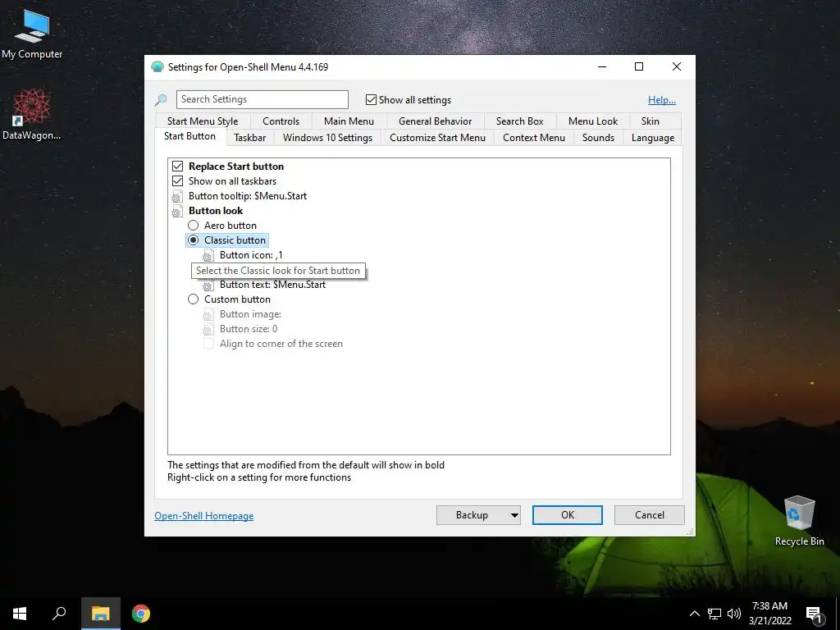840x630 pixels.
Task: Go to the Search Box tab
Action: tap(519, 121)
